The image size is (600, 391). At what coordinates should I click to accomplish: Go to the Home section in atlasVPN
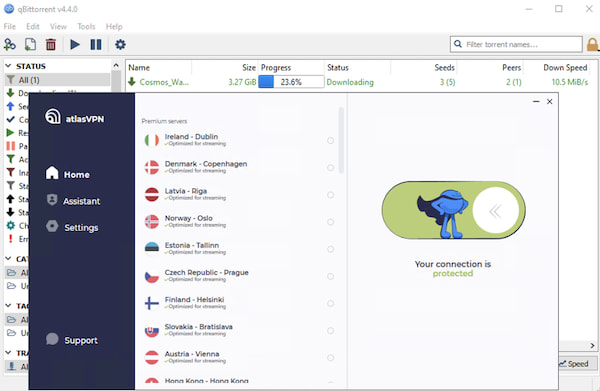pos(77,175)
